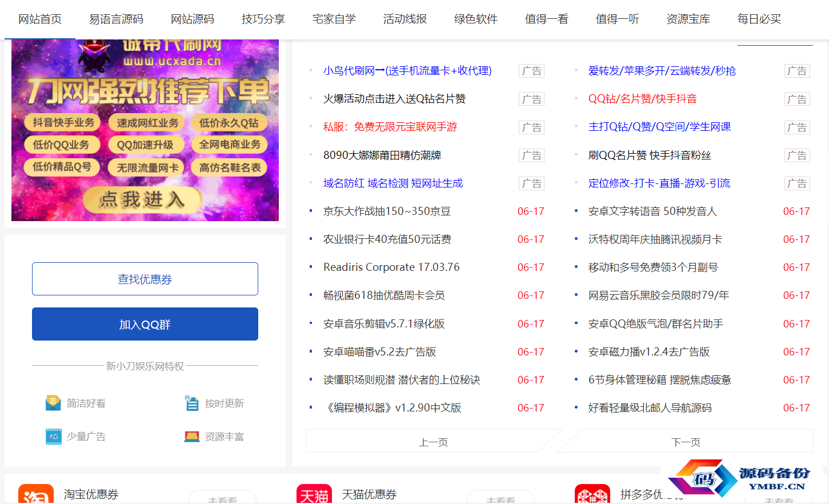This screenshot has width=829, height=504.
Task: Open 网易云音乐黑胶会员限时79/年 article
Action: pos(659,295)
